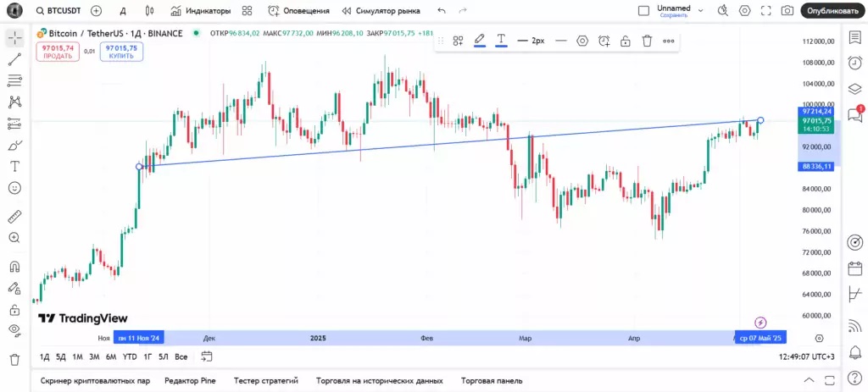Add alert on the trend line
The image size is (868, 392).
pos(604,41)
